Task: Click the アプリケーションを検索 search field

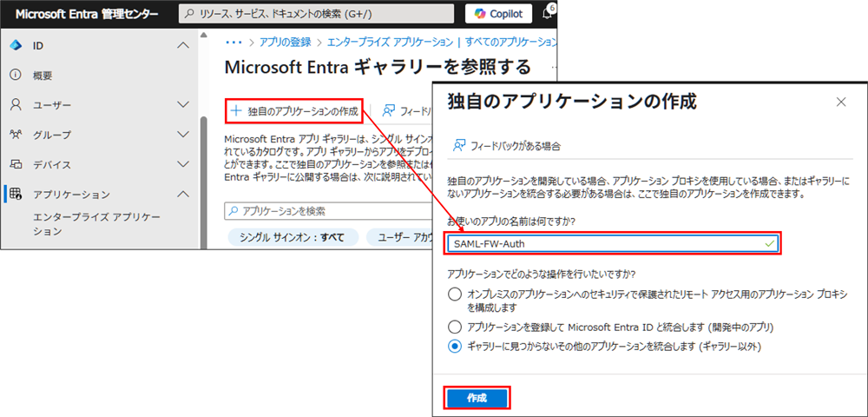Action: [328, 211]
